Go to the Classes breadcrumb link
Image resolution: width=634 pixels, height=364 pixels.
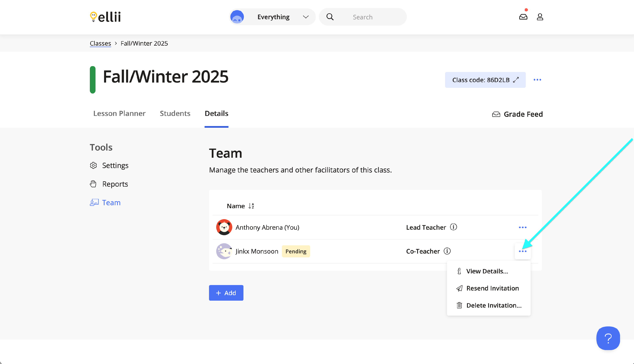tap(100, 43)
